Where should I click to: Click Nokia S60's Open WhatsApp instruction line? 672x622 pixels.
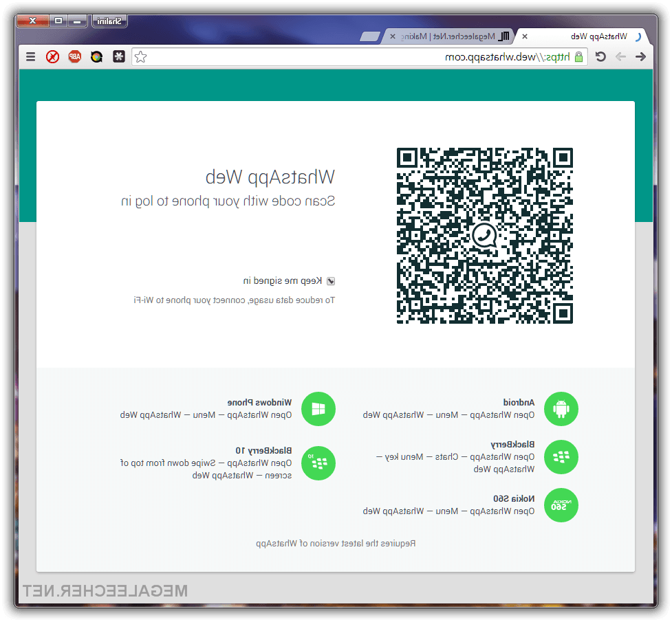(448, 511)
